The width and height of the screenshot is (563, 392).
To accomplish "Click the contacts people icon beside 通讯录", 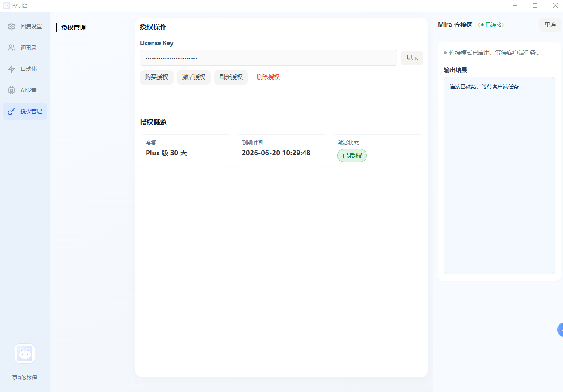I will click(x=12, y=48).
